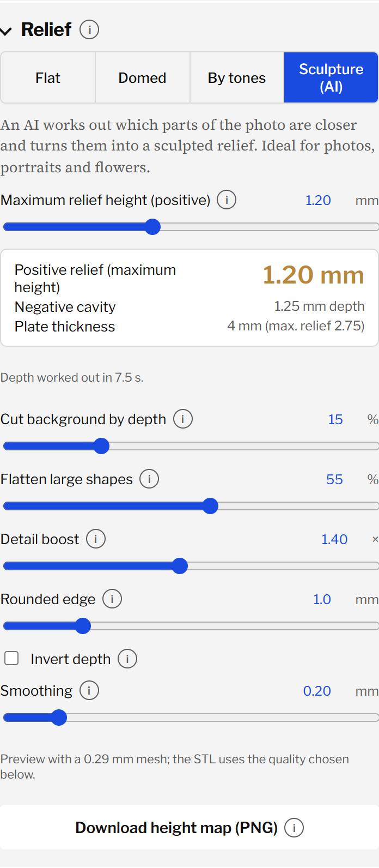
Task: Click the Flatten large shapes slider thumb
Action: click(x=210, y=506)
